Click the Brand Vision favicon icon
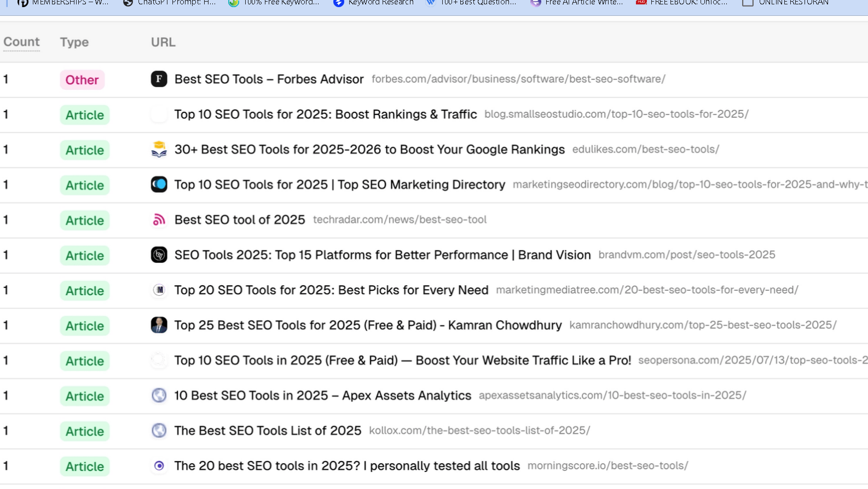The image size is (868, 489). [159, 255]
